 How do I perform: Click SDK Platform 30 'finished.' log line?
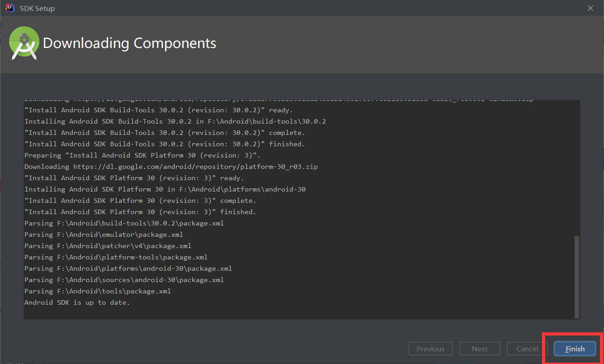pos(140,212)
